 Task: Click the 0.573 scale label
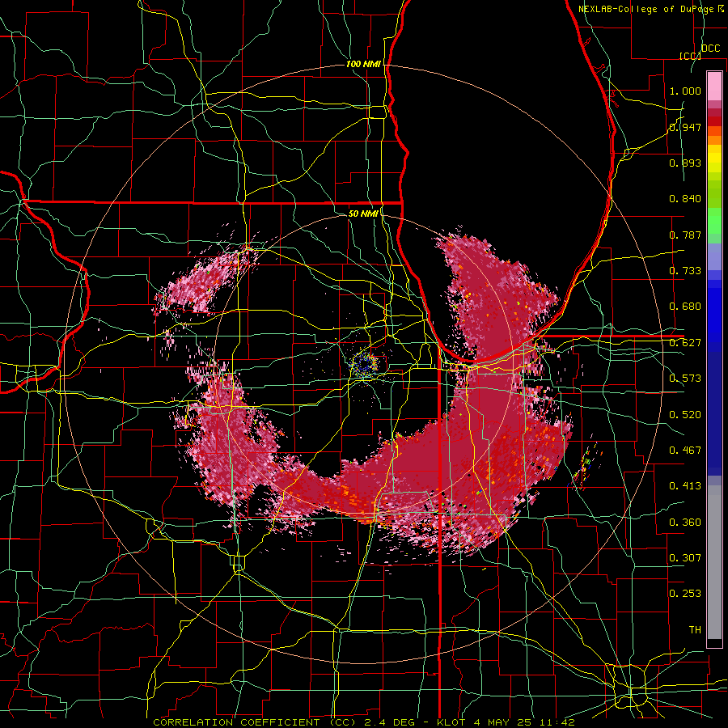pos(685,379)
